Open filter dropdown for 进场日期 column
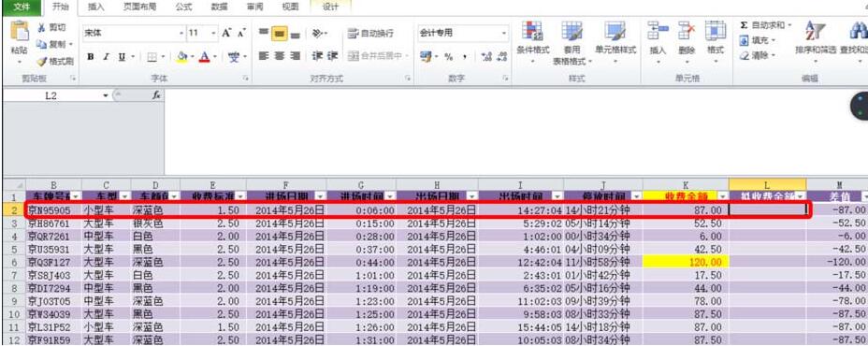This screenshot has width=868, height=346. pos(320,196)
